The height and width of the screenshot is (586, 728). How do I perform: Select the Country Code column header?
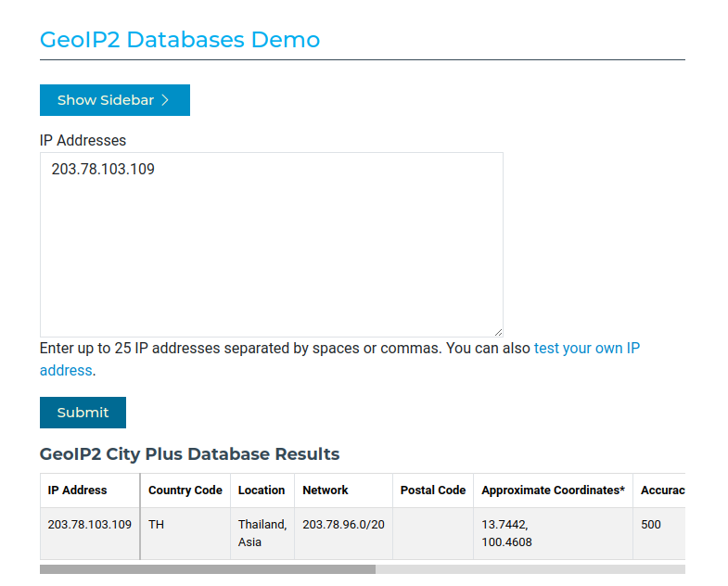[185, 490]
